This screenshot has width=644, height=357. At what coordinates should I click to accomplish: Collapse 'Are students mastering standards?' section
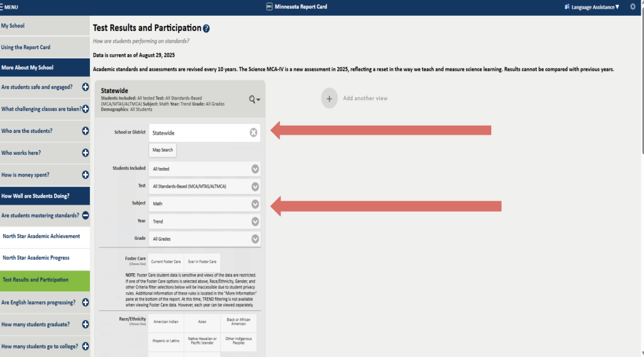[x=86, y=215]
